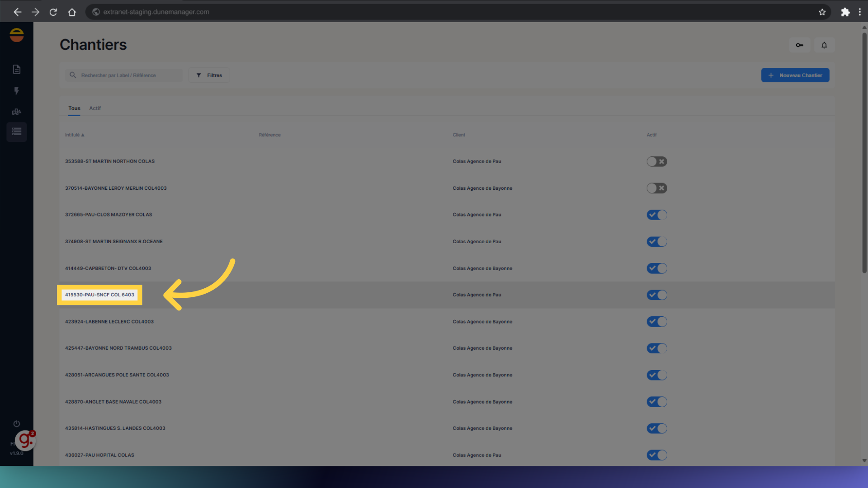Open the Filtres dropdown
The width and height of the screenshot is (868, 488).
[x=209, y=75]
